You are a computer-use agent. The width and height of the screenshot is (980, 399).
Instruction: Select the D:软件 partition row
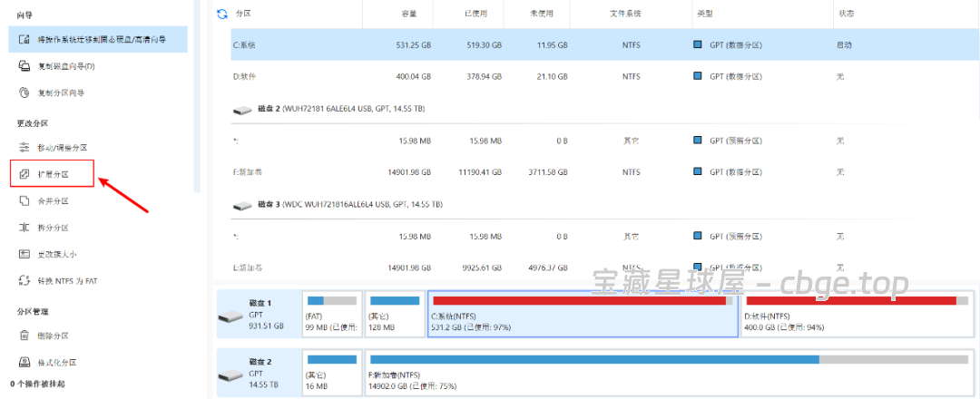(x=604, y=77)
